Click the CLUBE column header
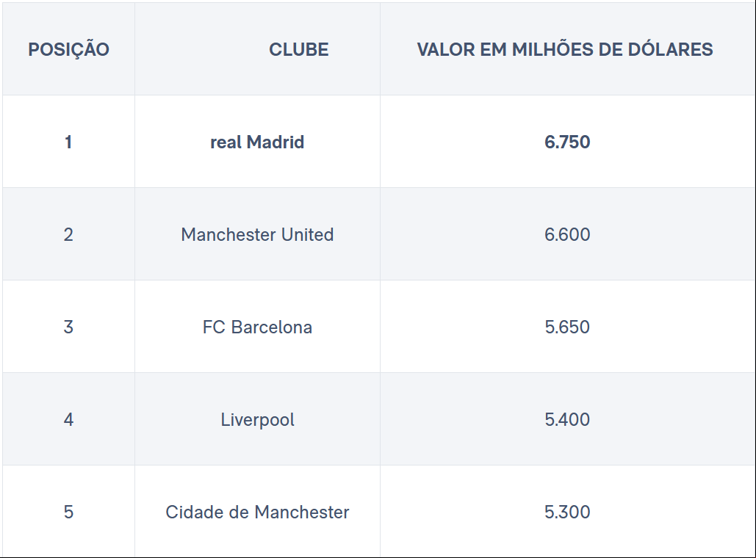The image size is (756, 558). pyautogui.click(x=257, y=49)
